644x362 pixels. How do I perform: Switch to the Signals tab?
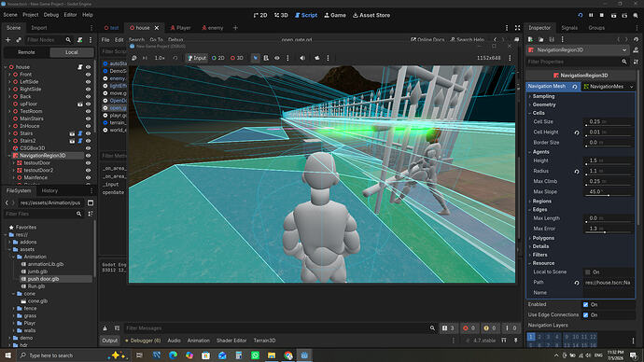point(569,28)
